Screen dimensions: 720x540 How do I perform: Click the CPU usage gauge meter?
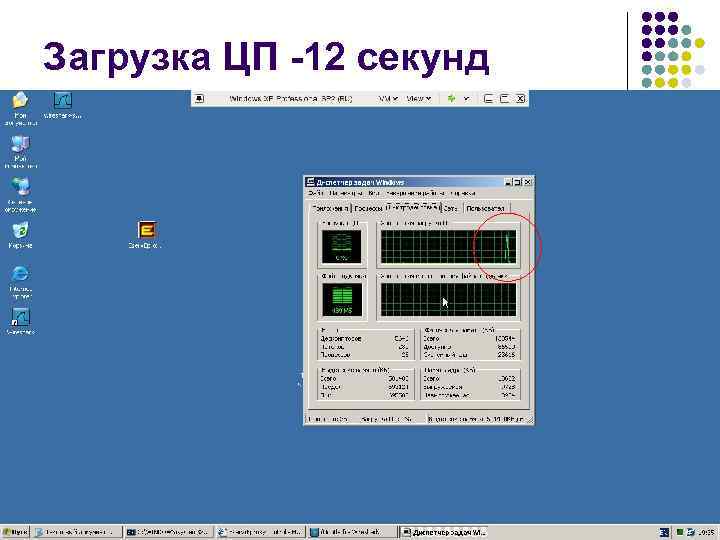click(342, 247)
